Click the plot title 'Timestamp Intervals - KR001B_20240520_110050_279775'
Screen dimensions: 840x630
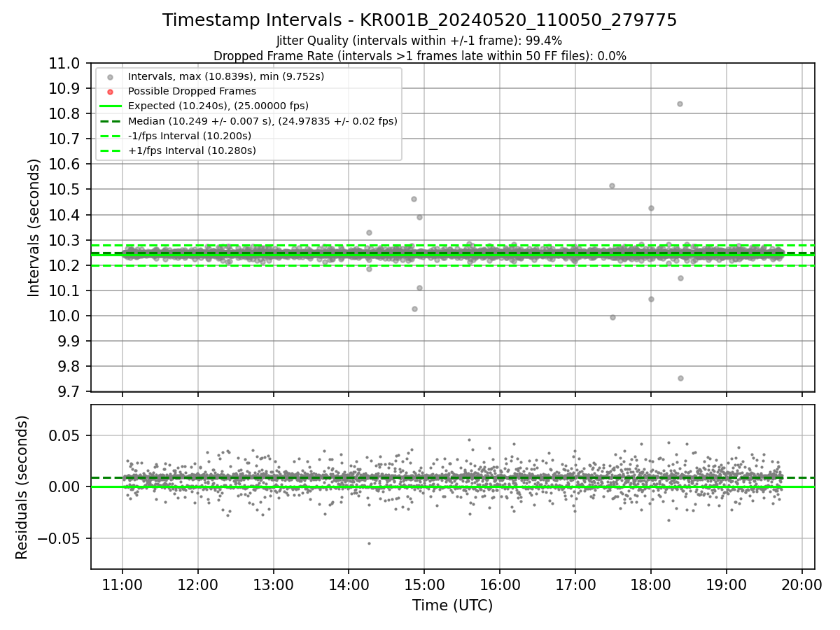coord(419,20)
